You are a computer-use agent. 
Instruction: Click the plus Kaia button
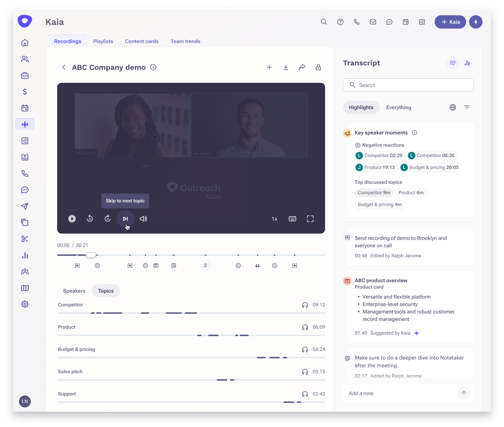click(450, 22)
